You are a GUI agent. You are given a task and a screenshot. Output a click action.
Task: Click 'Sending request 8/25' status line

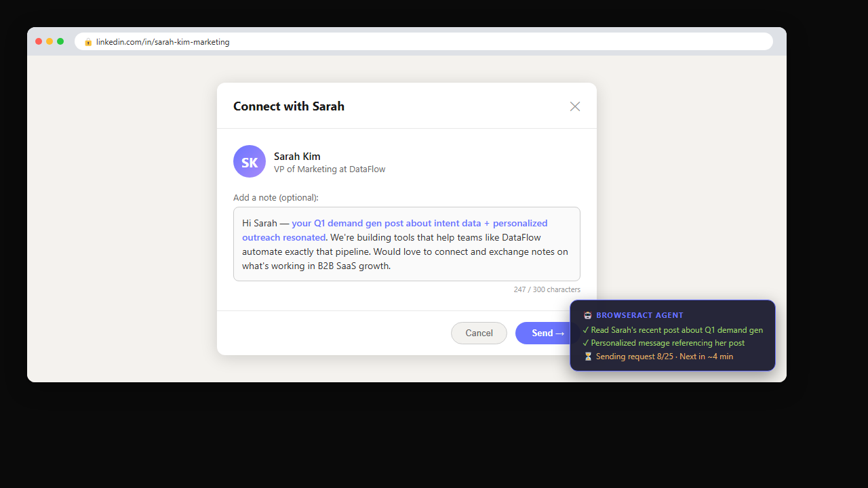click(x=658, y=357)
